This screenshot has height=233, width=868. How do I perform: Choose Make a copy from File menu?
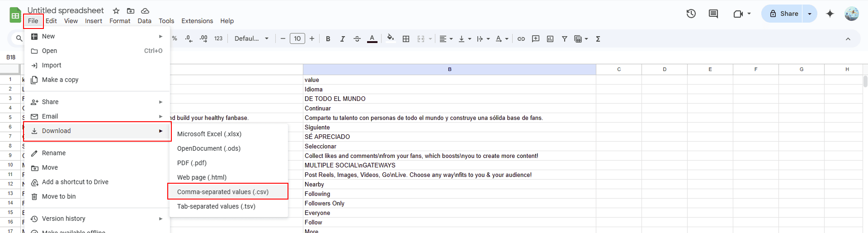point(60,80)
